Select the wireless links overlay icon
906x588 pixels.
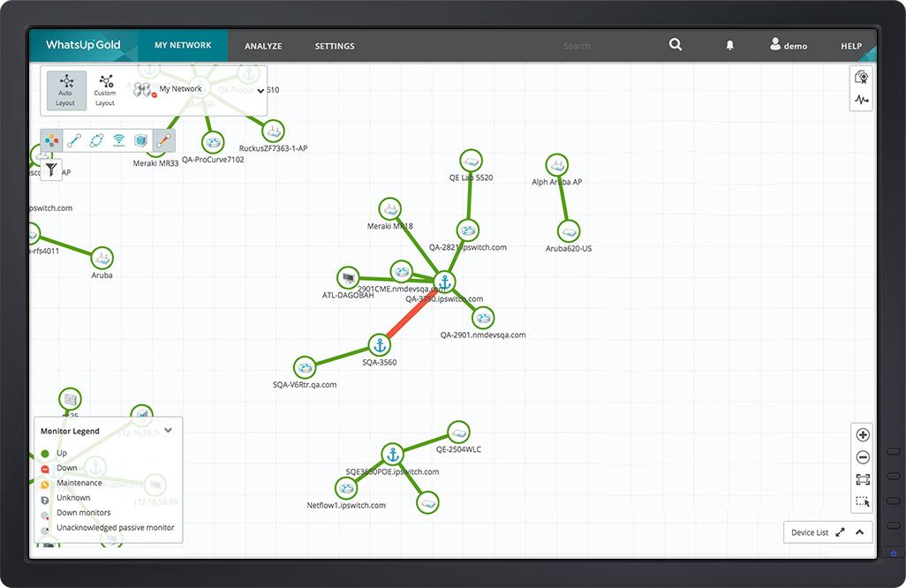[x=119, y=139]
